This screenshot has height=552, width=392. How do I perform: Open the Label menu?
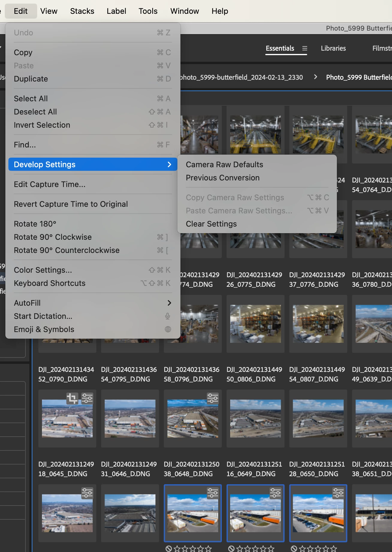(x=116, y=11)
